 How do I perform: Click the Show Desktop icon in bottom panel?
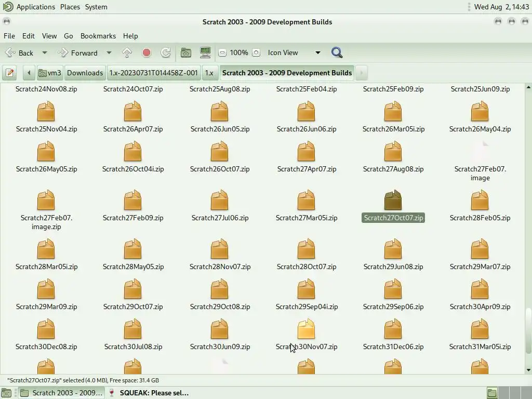(6, 393)
